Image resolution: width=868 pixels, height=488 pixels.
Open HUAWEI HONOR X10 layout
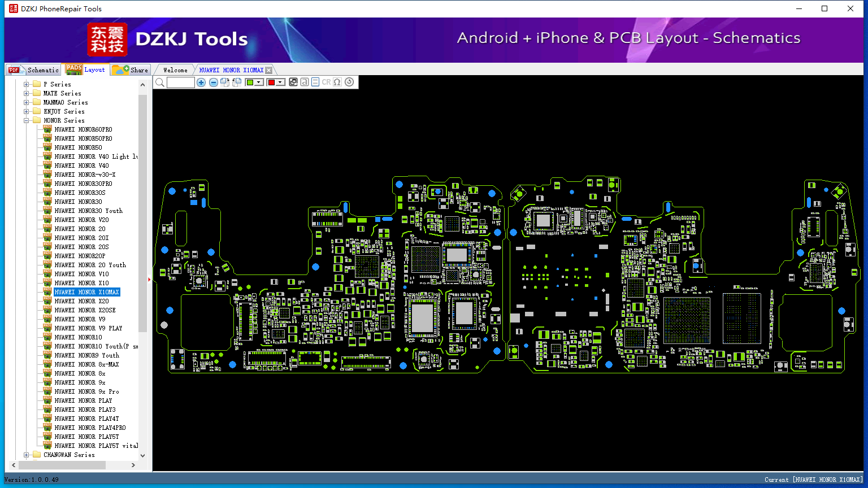coord(81,283)
